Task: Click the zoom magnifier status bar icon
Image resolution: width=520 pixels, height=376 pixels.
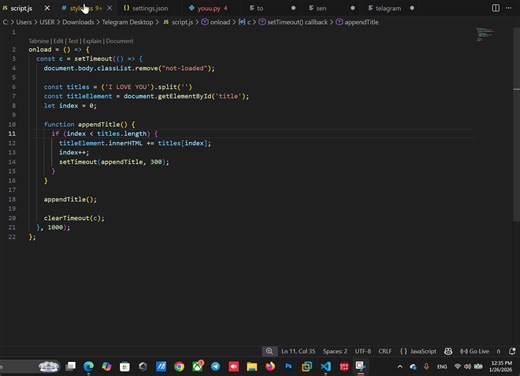Action: (269, 351)
